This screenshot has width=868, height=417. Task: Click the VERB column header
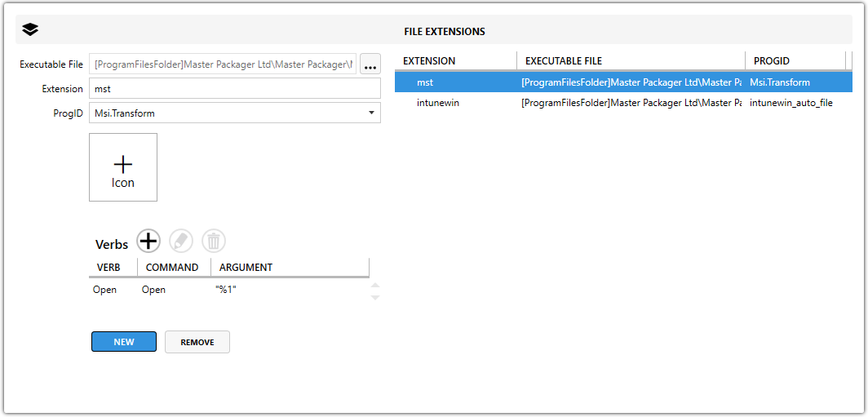click(113, 268)
